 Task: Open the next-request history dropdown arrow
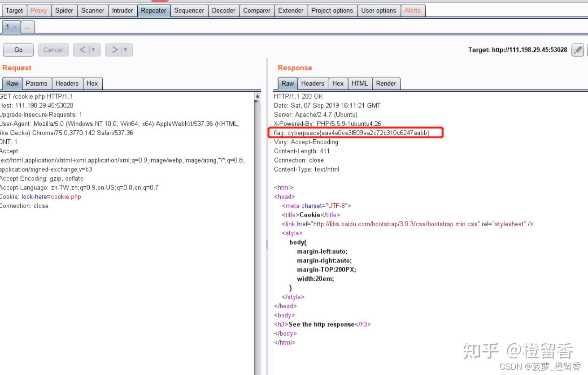click(126, 50)
